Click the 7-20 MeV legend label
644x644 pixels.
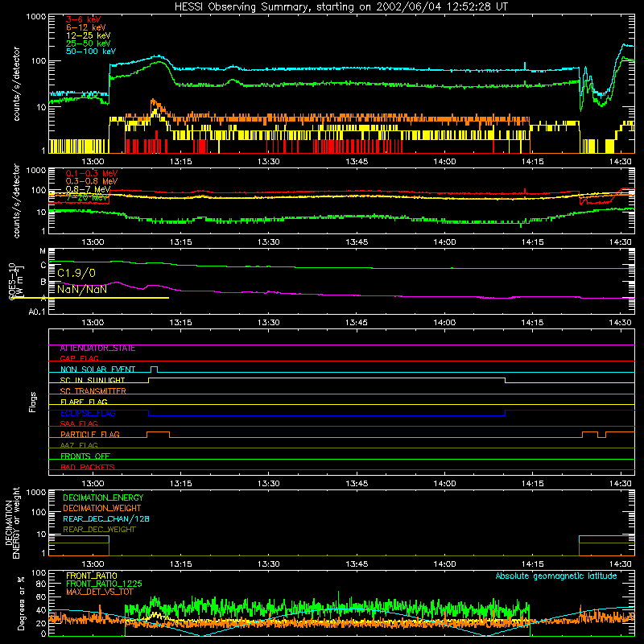(87, 197)
